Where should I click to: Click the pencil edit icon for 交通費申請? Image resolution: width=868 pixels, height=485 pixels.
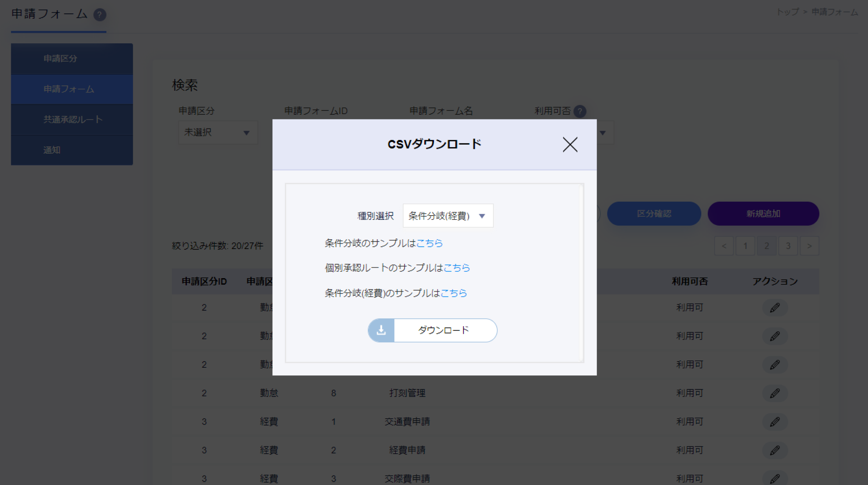pyautogui.click(x=775, y=422)
